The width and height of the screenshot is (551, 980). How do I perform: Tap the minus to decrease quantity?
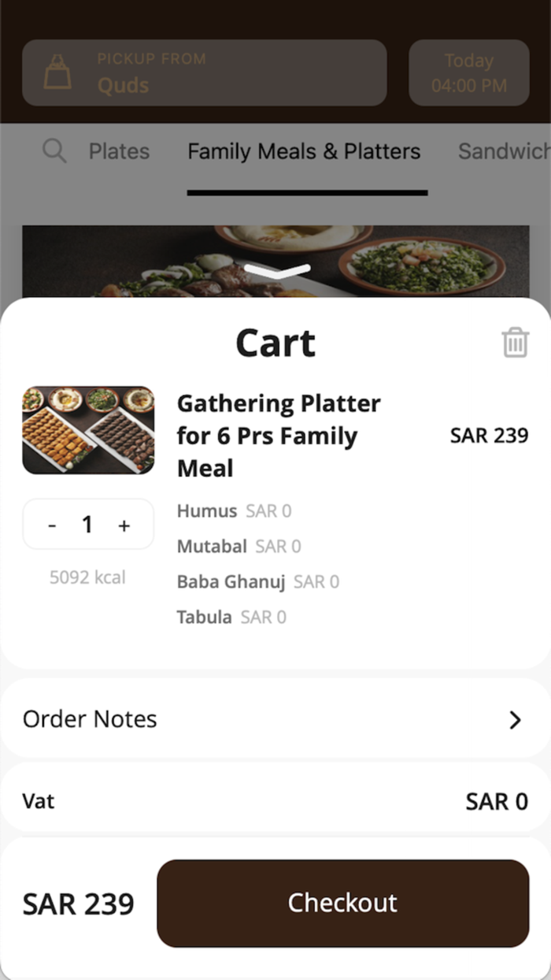coord(52,524)
